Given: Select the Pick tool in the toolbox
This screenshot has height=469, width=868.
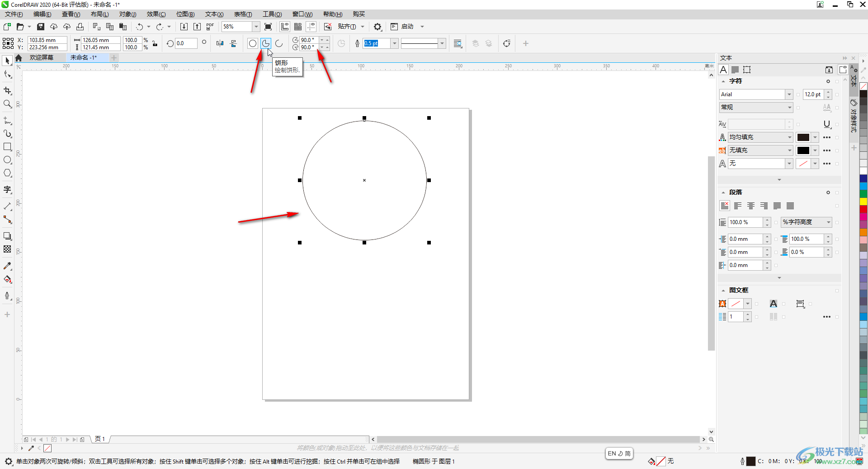Looking at the screenshot, I should pyautogui.click(x=7, y=61).
